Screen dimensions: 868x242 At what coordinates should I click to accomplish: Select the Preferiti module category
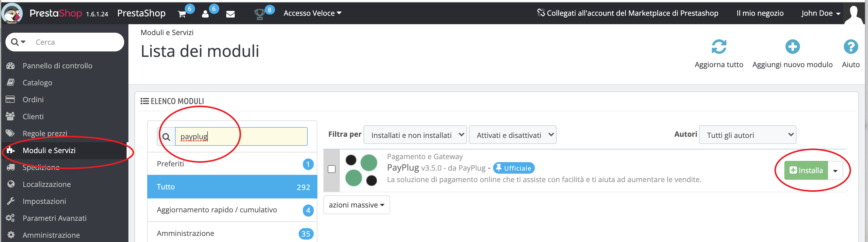(232, 164)
